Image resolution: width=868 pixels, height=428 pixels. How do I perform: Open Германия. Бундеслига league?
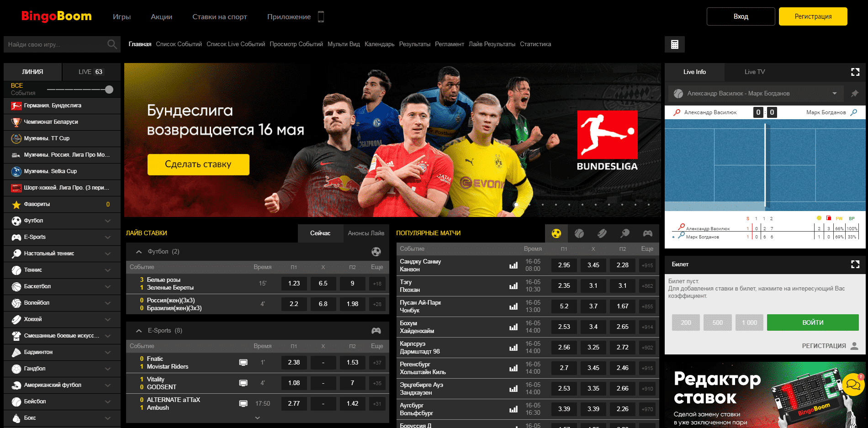coord(62,106)
